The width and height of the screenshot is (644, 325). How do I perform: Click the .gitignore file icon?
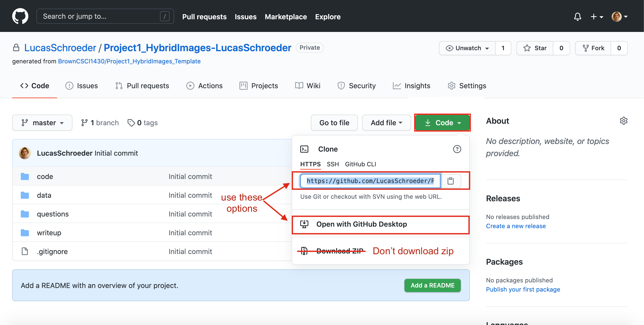point(25,251)
